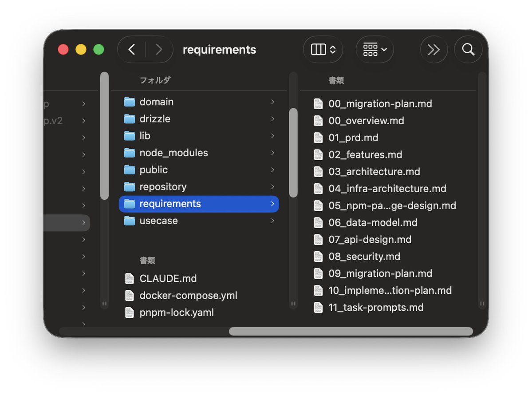Screen dimensions: 532x395
Task: Click the domain folder icon
Action: point(129,102)
